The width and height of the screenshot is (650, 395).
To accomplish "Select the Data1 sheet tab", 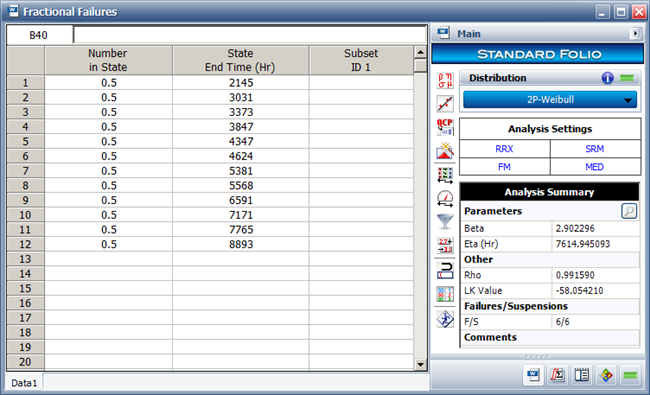I will point(24,383).
